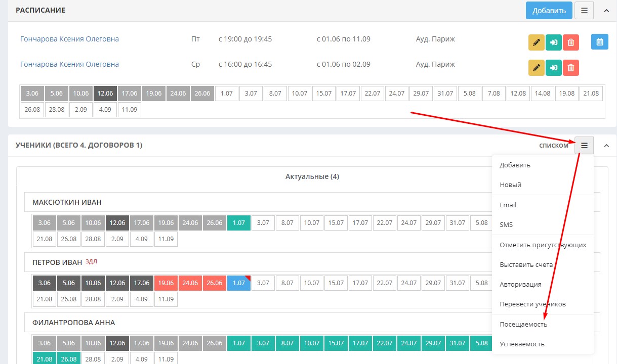This screenshot has height=364, width=617.
Task: Click the red 19.06 cell for Петров Иван
Action: [166, 283]
